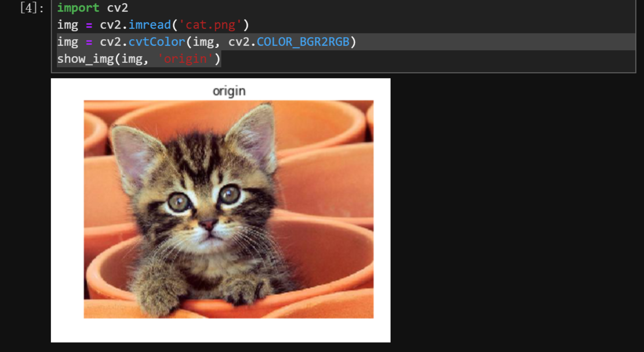Image resolution: width=644 pixels, height=352 pixels.
Task: Click the 'cat.png' string literal
Action: (x=211, y=25)
